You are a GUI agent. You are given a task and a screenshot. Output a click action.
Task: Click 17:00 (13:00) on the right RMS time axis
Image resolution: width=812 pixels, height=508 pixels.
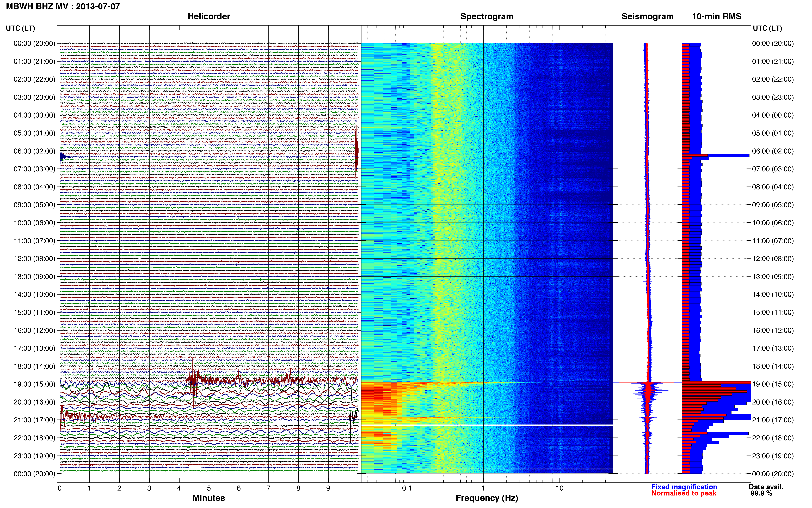(x=773, y=348)
